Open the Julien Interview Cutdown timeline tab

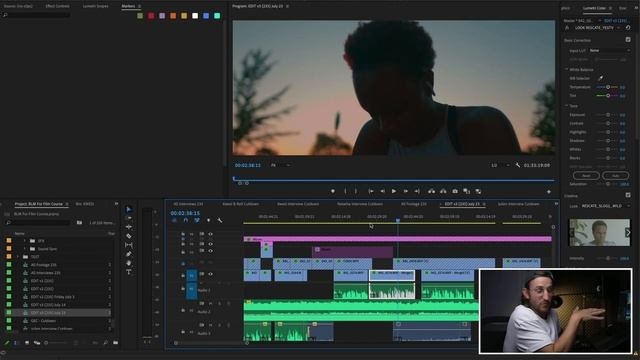518,204
